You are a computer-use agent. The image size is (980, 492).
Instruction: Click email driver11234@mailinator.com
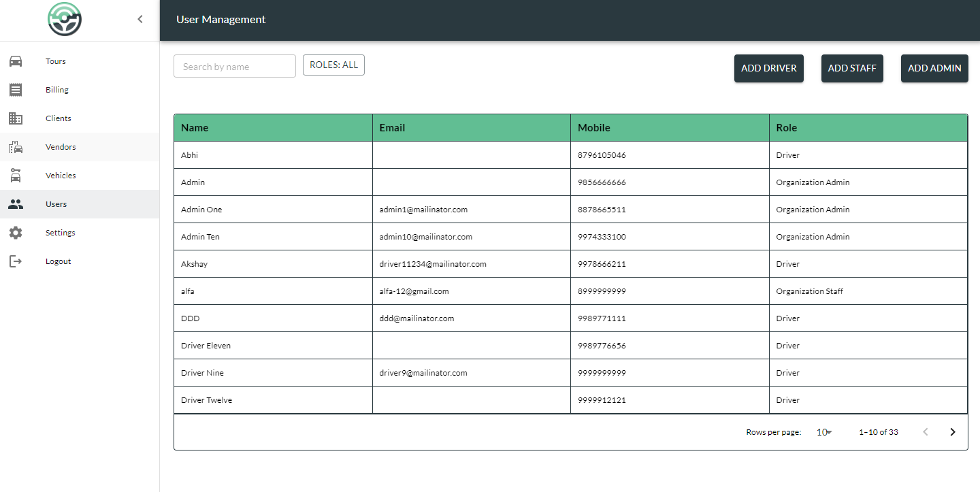(x=433, y=264)
